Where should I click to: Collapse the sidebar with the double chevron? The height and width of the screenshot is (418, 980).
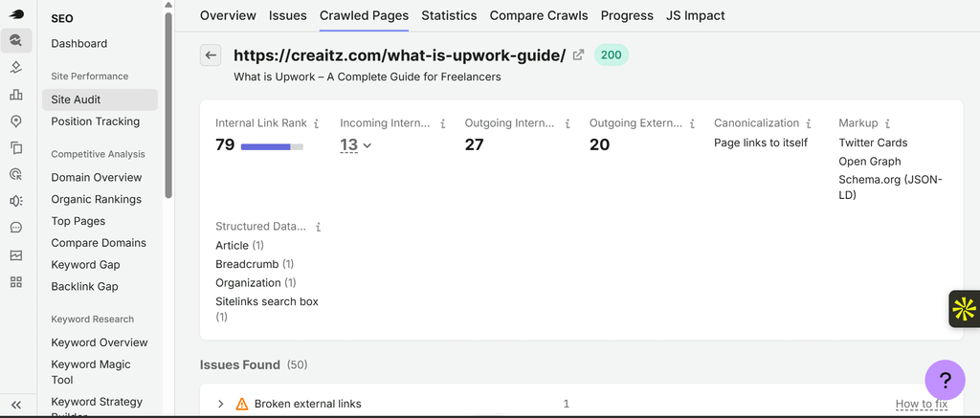tap(16, 405)
